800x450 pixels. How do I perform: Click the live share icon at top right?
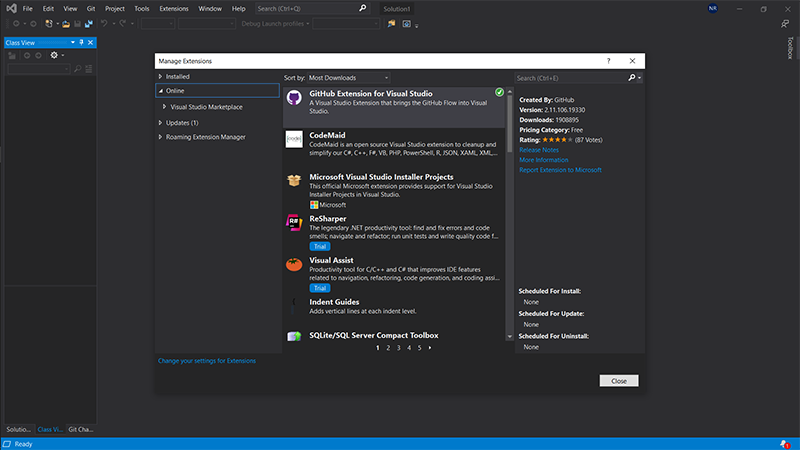click(x=785, y=23)
